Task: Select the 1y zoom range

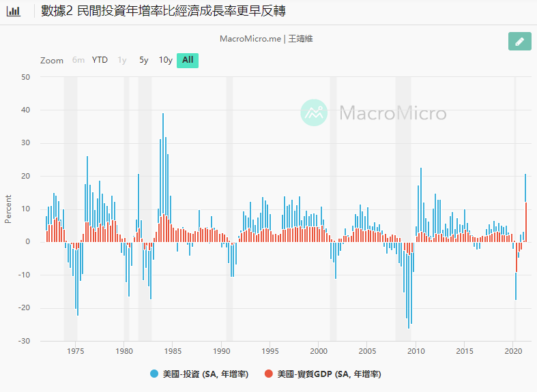Action: tap(122, 60)
